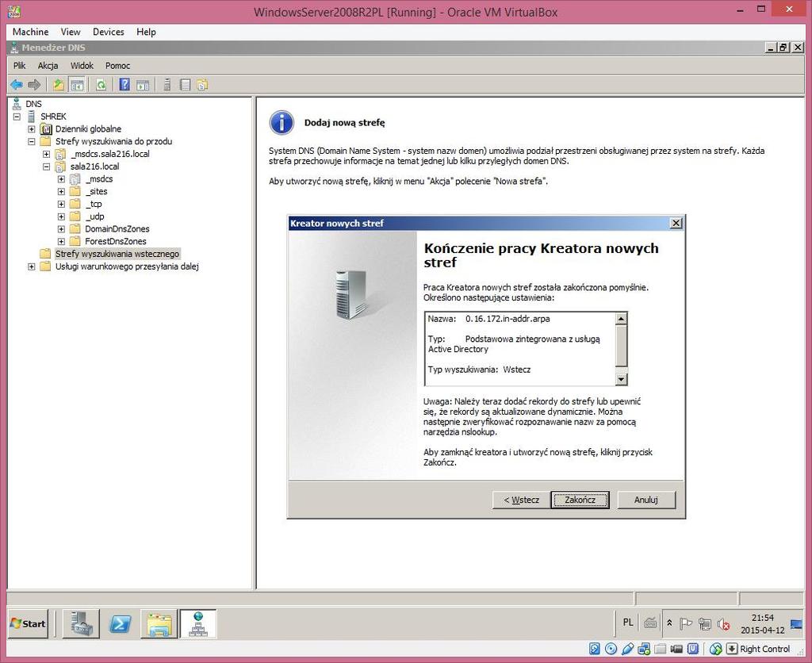The image size is (812, 663).
Task: Select Strefy wyszukiwania wstecznego
Action: click(x=117, y=253)
